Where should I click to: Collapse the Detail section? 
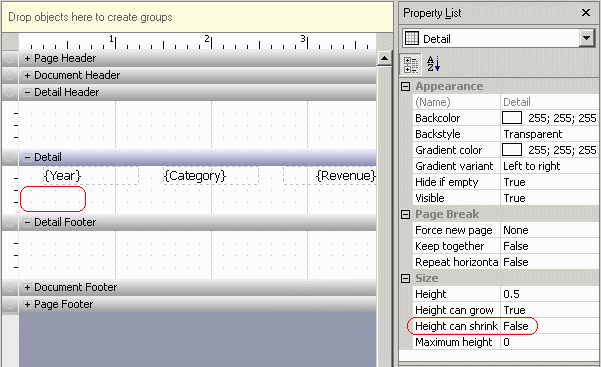tap(27, 157)
